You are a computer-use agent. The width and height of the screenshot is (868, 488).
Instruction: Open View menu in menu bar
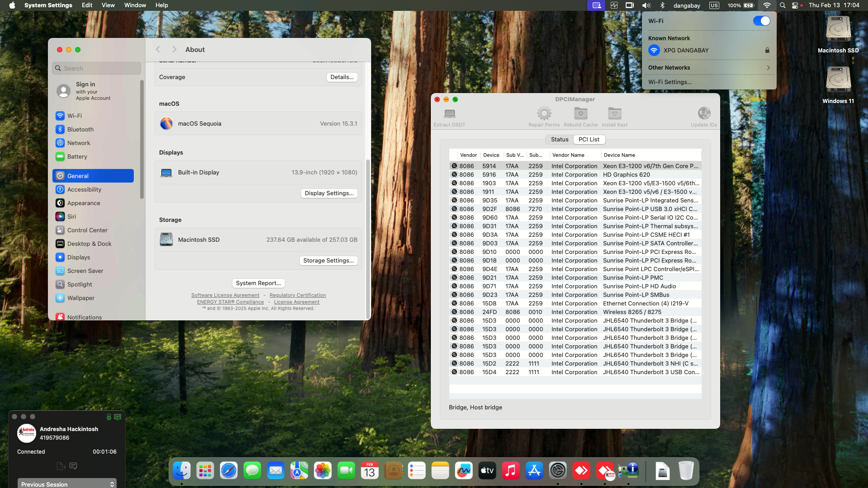pyautogui.click(x=108, y=5)
